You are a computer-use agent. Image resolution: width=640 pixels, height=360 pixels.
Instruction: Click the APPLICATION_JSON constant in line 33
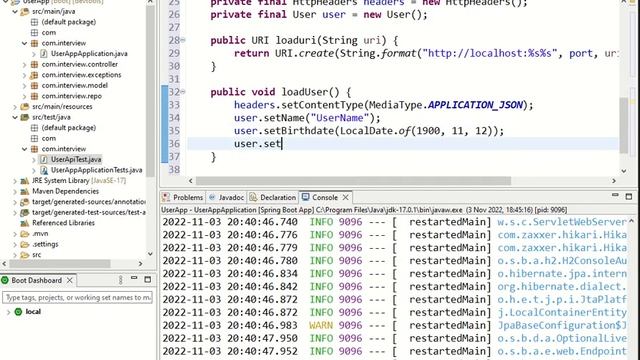[x=475, y=105]
